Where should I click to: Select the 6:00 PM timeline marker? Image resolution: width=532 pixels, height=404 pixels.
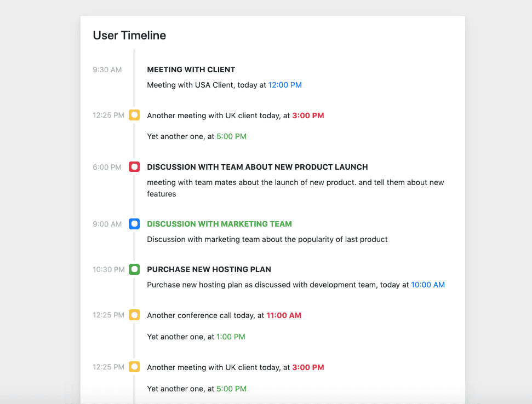[x=106, y=167]
